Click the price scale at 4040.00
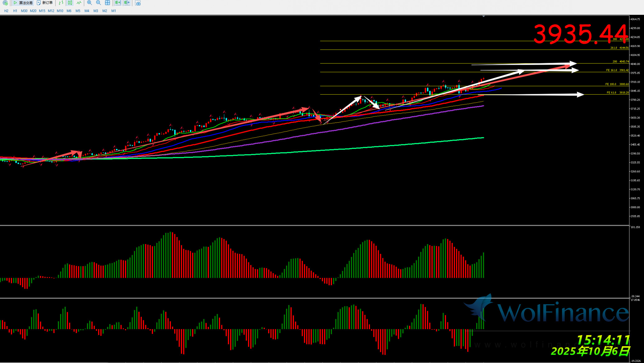The height and width of the screenshot is (363, 644). pos(635,64)
